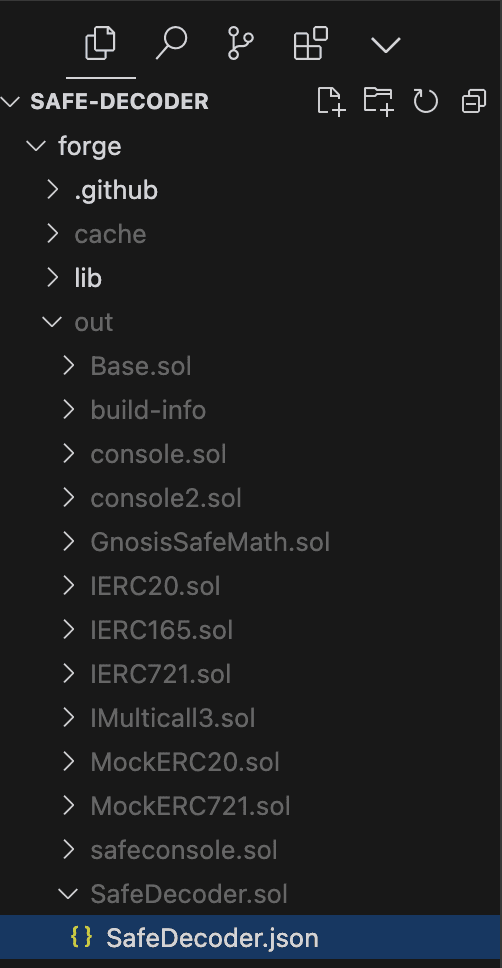This screenshot has width=502, height=968.
Task: Expand the IMulticall3.sol folder
Action: coord(251,718)
